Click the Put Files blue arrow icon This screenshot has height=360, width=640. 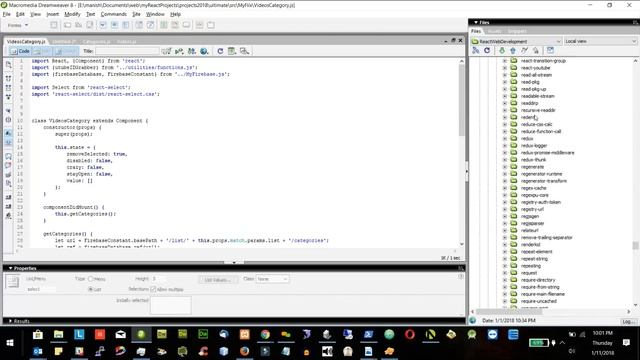(x=513, y=50)
